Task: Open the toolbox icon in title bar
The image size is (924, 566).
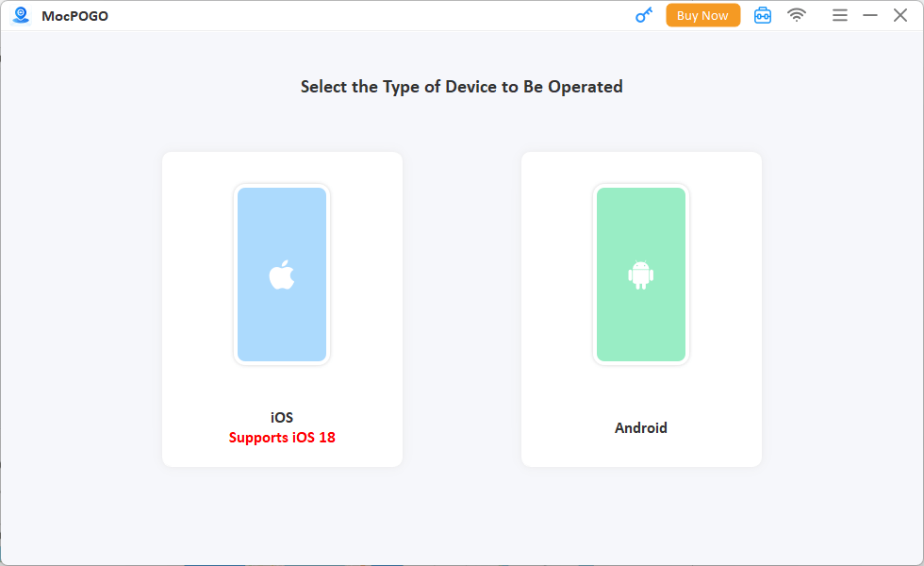Action: click(x=762, y=15)
